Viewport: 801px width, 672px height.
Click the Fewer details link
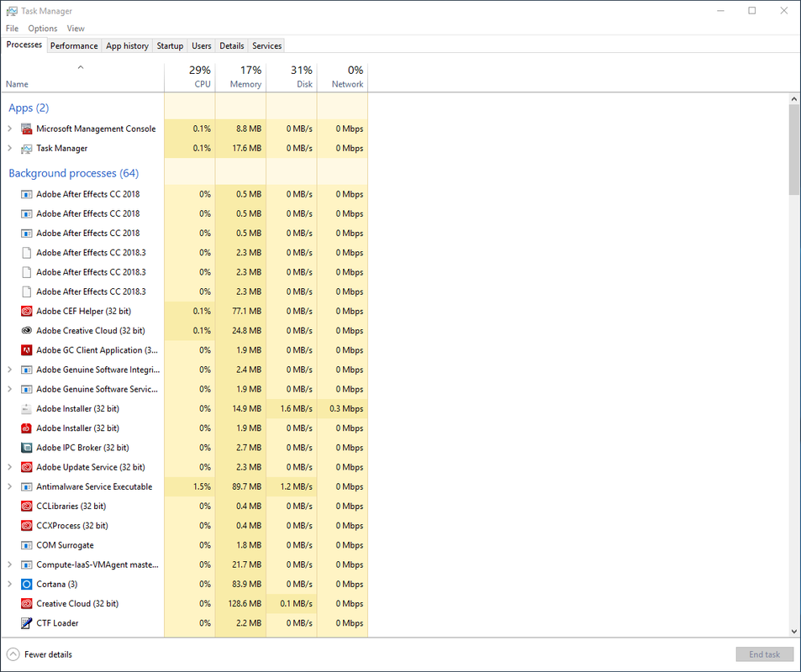[48, 654]
